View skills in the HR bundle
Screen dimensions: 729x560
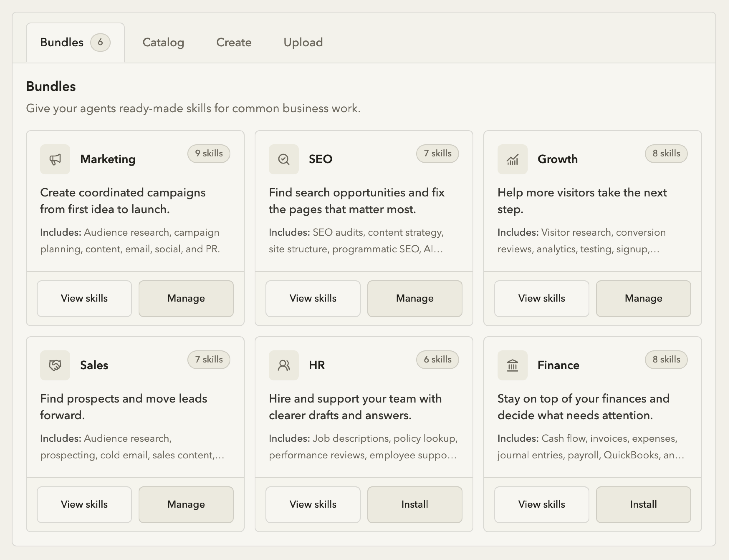pyautogui.click(x=313, y=504)
